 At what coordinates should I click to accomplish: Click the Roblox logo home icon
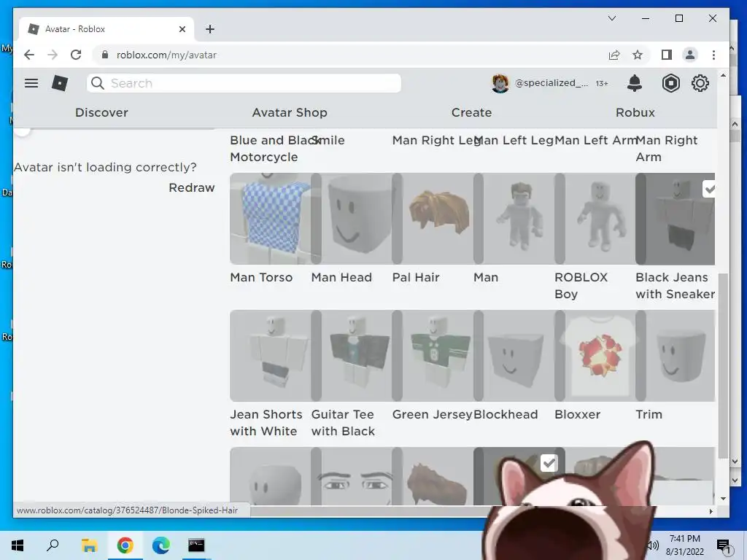(60, 83)
